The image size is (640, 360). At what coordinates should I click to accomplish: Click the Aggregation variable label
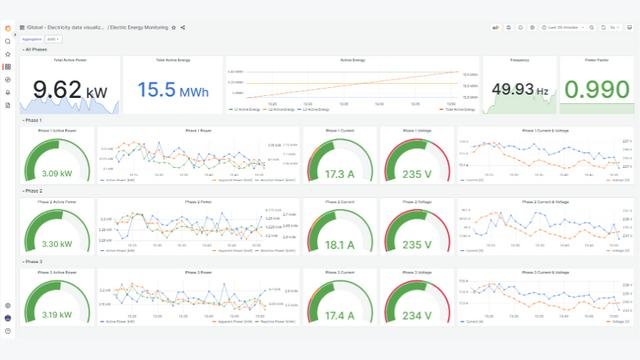(32, 39)
